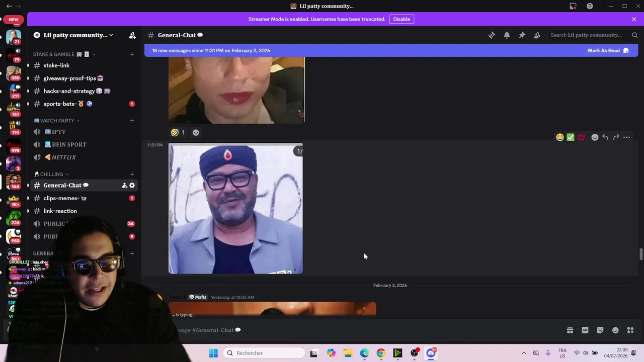Open more options ellipsis on message
Image resolution: width=644 pixels, height=362 pixels.
[626, 137]
